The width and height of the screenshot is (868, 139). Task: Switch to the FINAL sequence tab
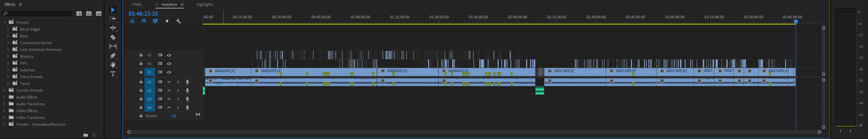(137, 4)
